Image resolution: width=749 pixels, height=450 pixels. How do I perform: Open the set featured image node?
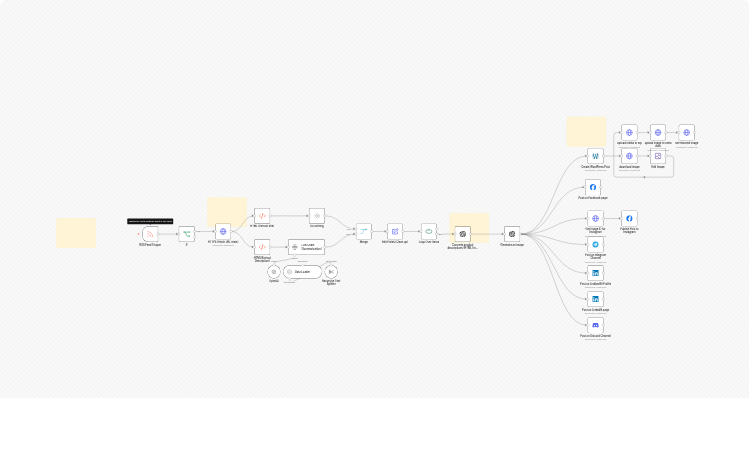pos(686,132)
